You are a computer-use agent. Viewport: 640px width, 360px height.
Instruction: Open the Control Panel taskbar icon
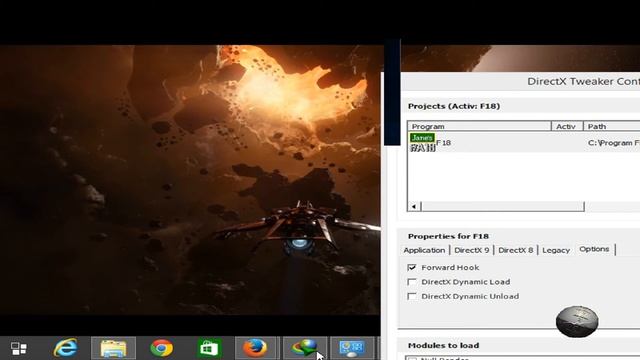pos(352,348)
